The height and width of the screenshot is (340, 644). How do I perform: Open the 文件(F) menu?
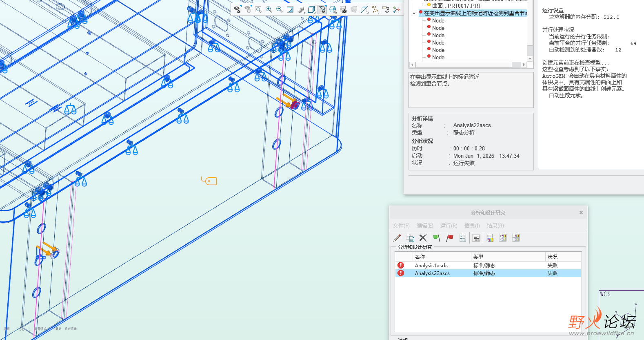[x=401, y=226]
